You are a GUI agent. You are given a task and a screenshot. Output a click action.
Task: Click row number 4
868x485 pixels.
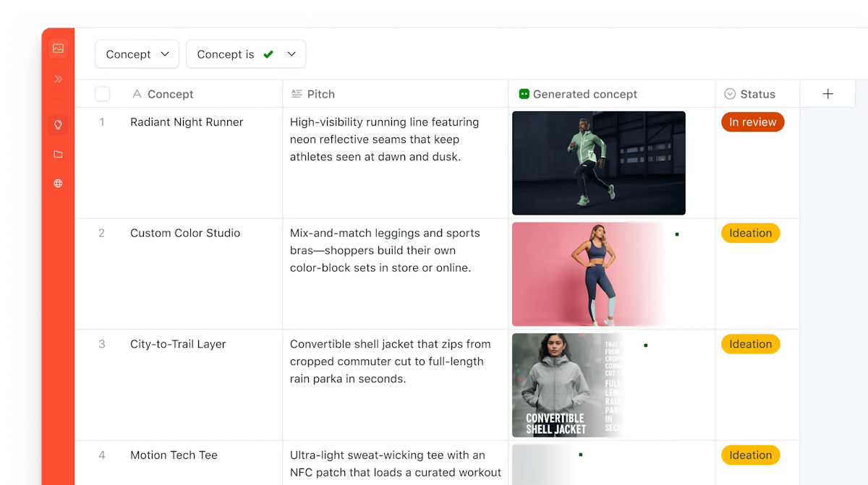coord(102,455)
